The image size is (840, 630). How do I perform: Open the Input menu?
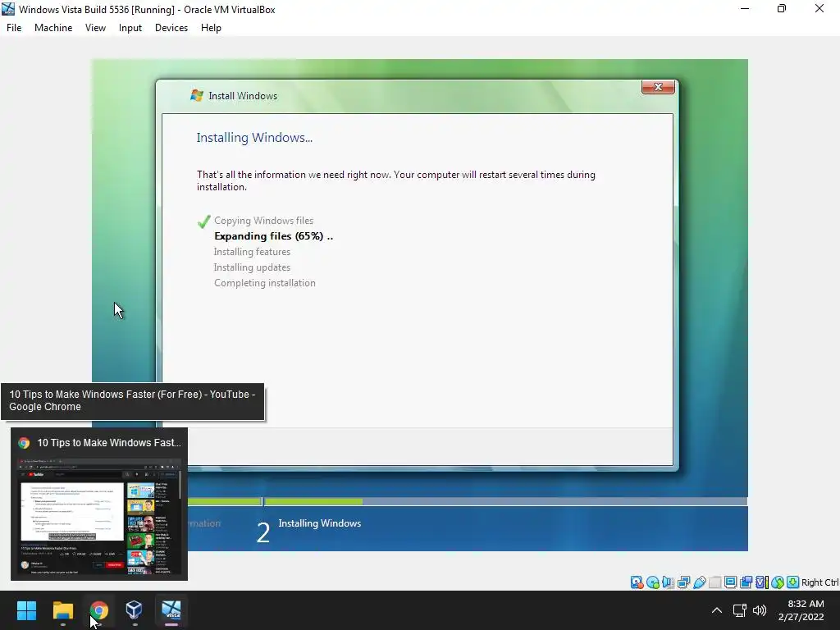tap(130, 28)
